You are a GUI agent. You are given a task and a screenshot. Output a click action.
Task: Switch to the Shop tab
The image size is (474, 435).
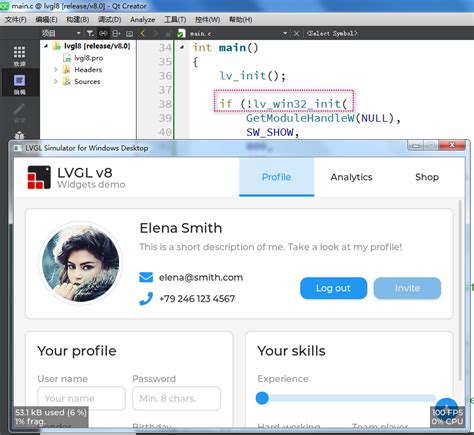pos(427,177)
